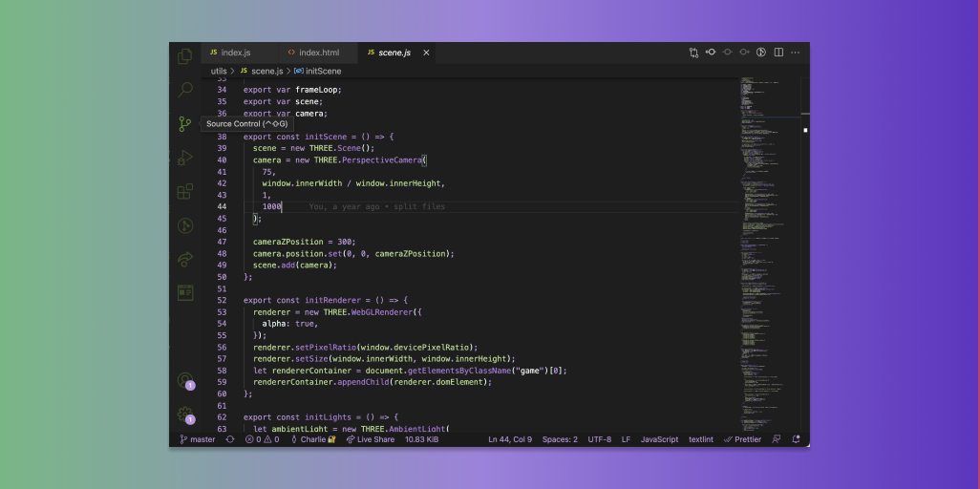Click 'alpha: true,' on line 54
This screenshot has height=489, width=980.
point(290,324)
